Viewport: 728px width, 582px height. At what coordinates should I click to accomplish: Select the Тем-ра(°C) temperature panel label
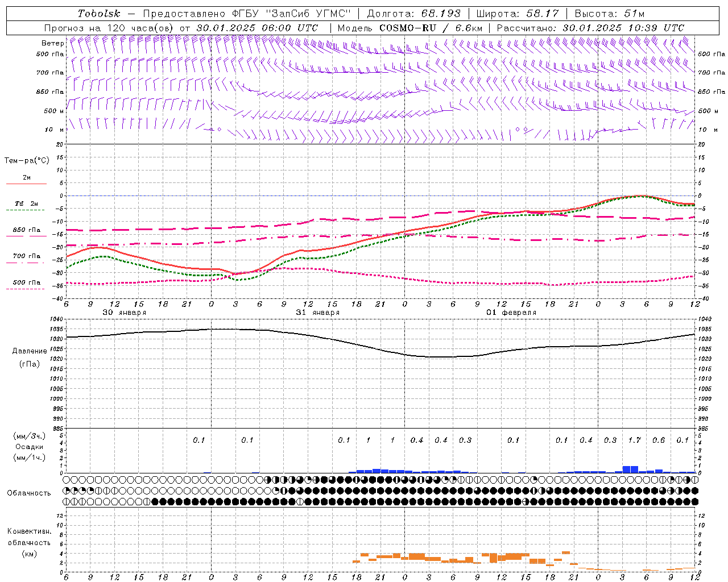click(x=27, y=161)
